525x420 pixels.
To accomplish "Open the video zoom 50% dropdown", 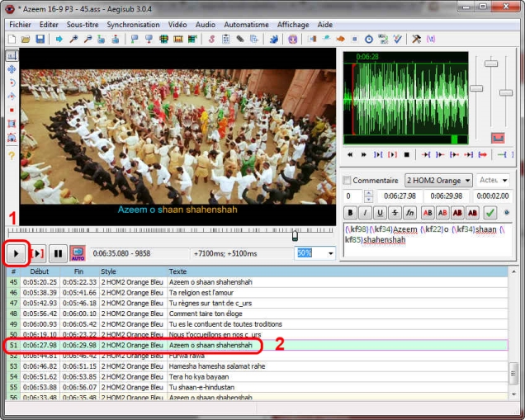I will point(330,253).
